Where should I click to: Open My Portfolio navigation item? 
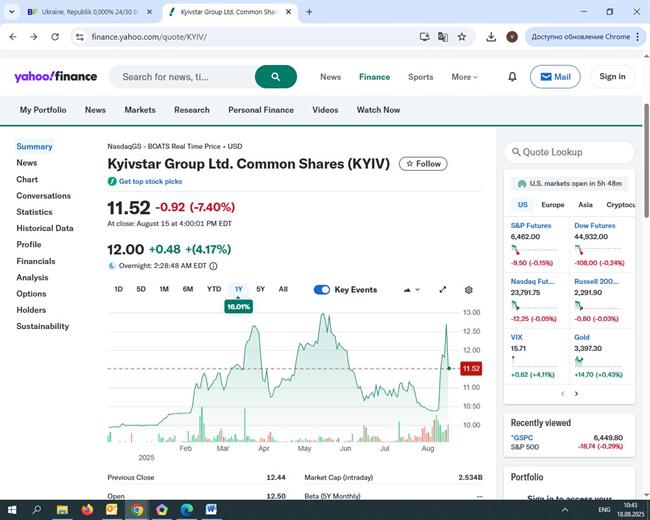coord(43,110)
